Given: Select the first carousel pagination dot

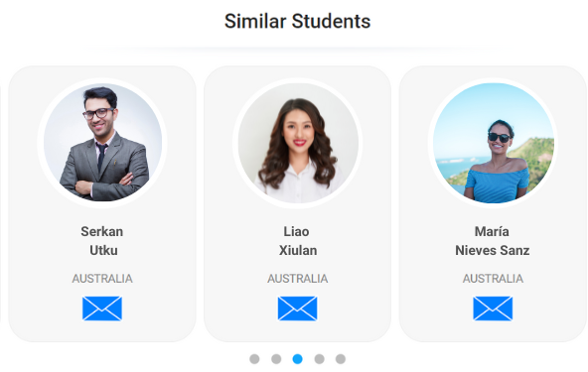Looking at the screenshot, I should pos(254,359).
